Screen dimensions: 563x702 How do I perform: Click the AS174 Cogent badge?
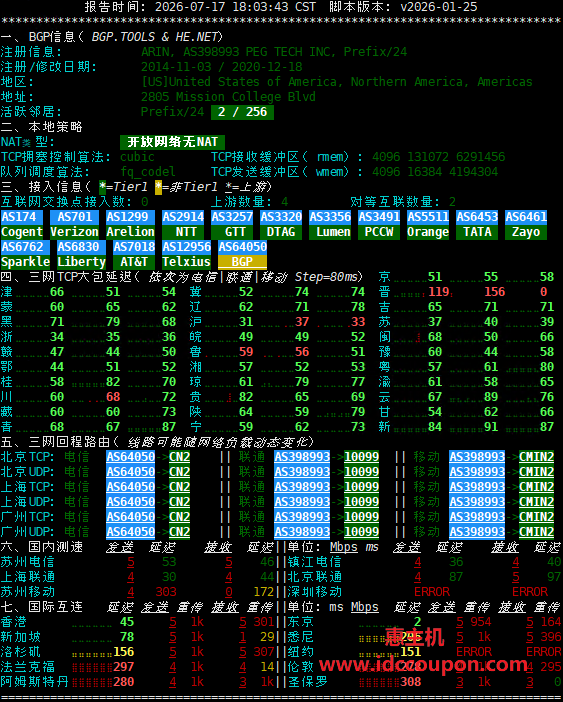[x=22, y=225]
